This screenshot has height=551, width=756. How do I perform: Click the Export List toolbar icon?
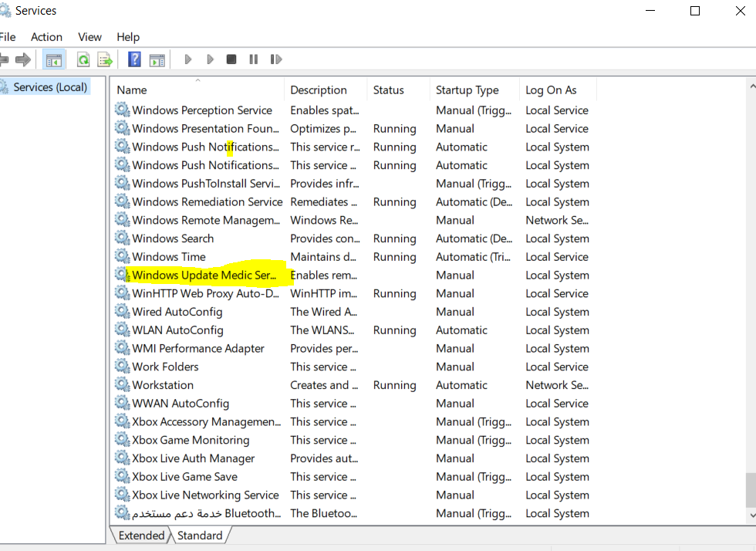[105, 59]
